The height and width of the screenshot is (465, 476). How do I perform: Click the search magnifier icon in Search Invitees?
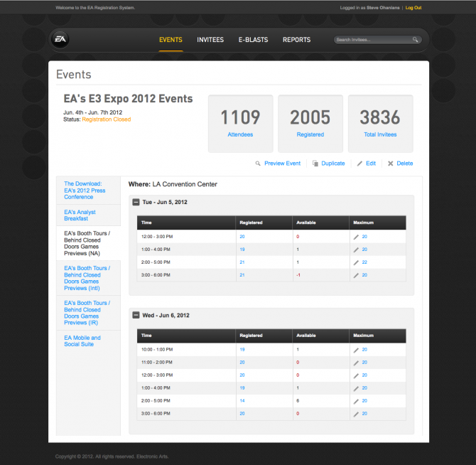tap(415, 40)
